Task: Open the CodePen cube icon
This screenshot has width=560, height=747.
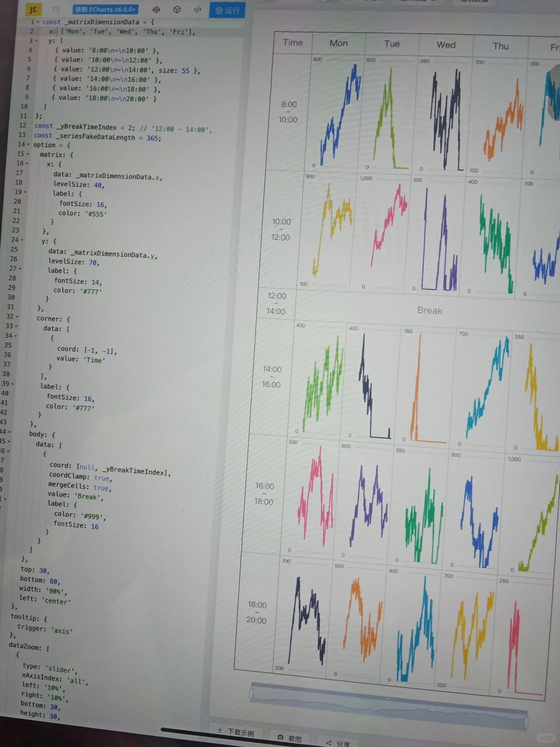Action: 177,9
